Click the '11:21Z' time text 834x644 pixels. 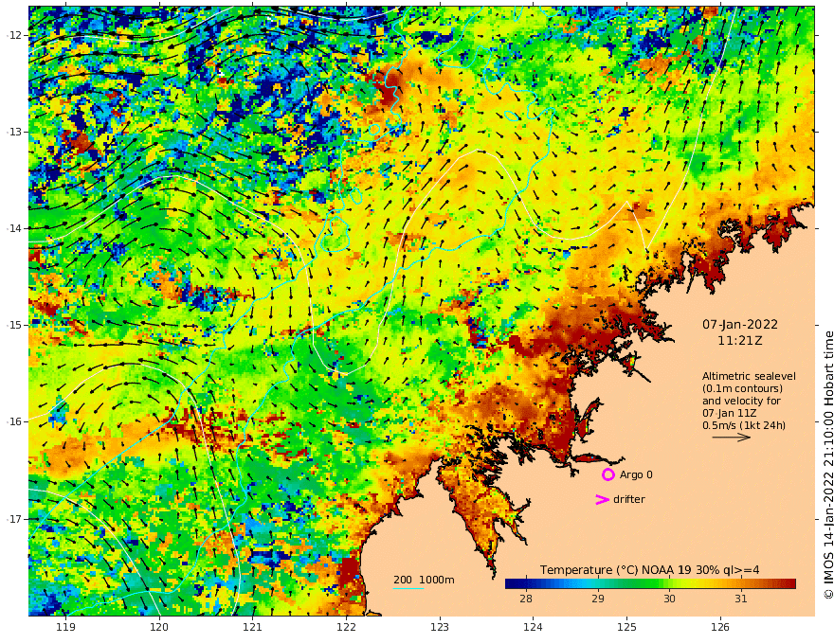coord(740,341)
